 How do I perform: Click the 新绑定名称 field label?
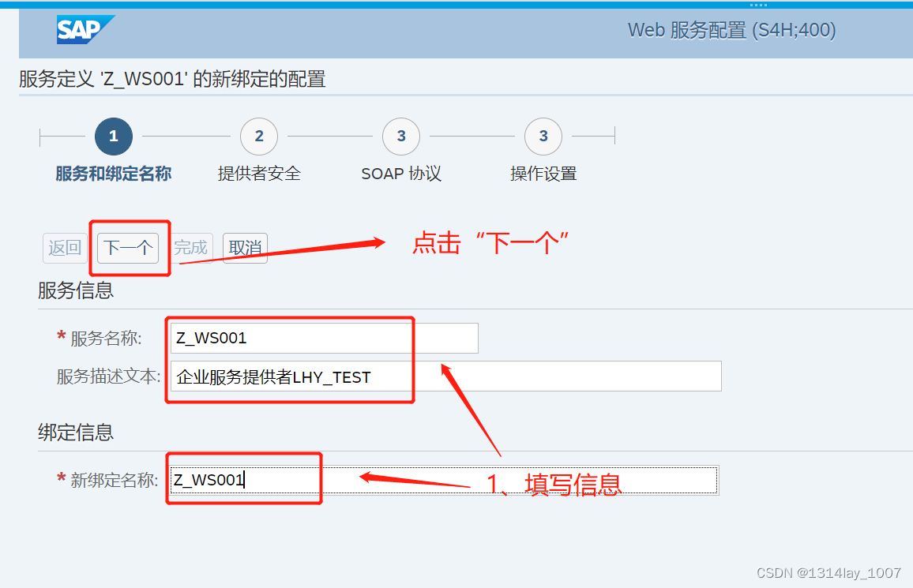click(114, 481)
